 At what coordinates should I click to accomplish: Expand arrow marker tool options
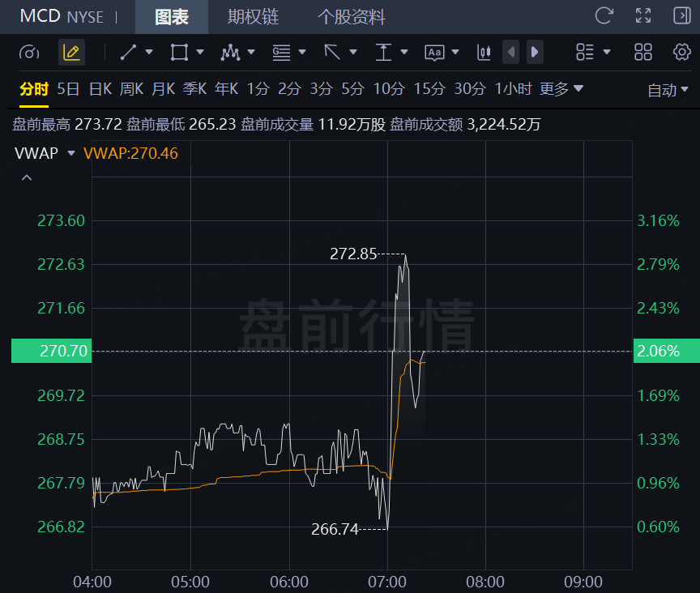(x=353, y=52)
